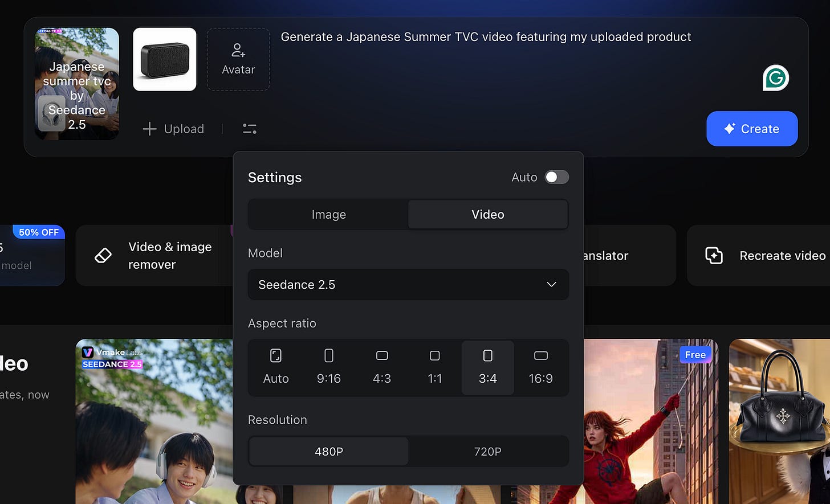Screen dimensions: 830x504
Task: Click the Avatar add-person icon
Action: pos(238,50)
